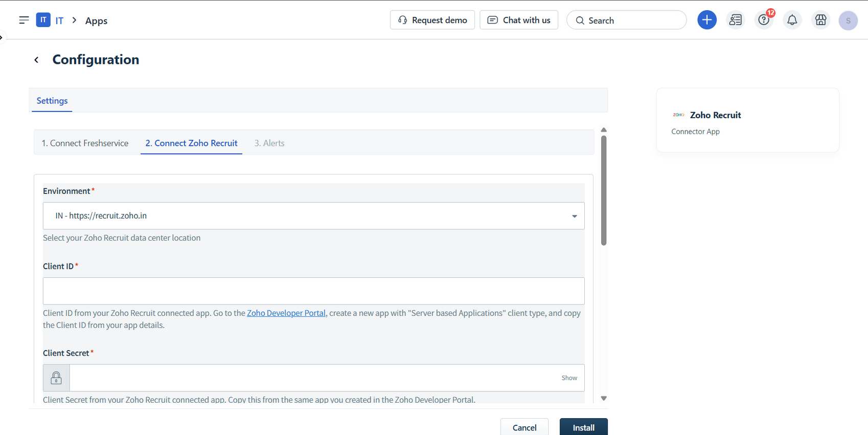Open the marketplace store icon
This screenshot has height=435, width=868.
(820, 20)
